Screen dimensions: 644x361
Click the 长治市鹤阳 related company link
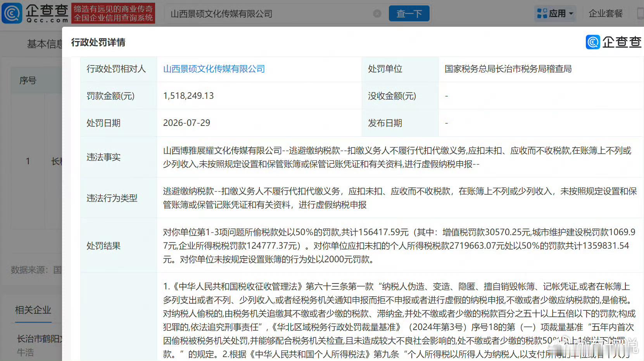(39, 339)
